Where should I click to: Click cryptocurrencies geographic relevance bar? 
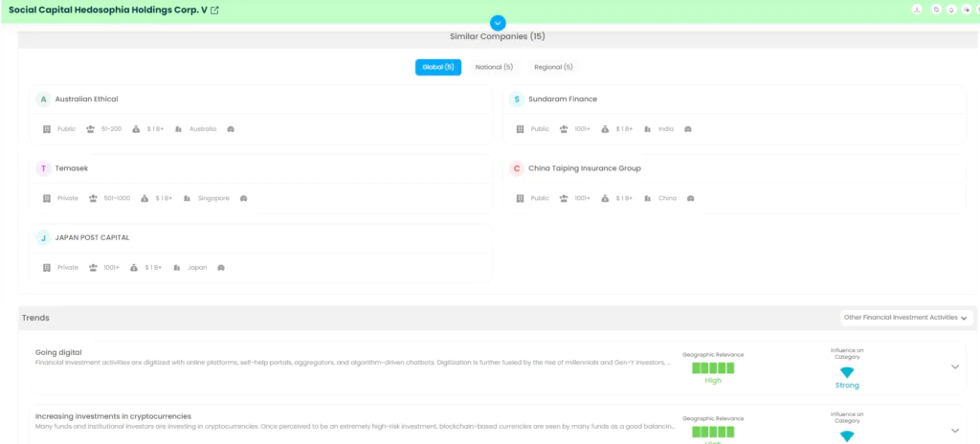[713, 433]
